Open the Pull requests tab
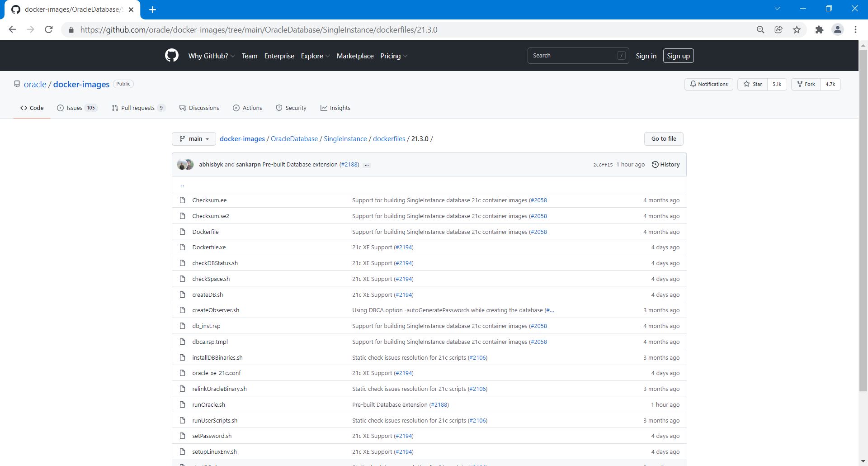 pyautogui.click(x=138, y=108)
